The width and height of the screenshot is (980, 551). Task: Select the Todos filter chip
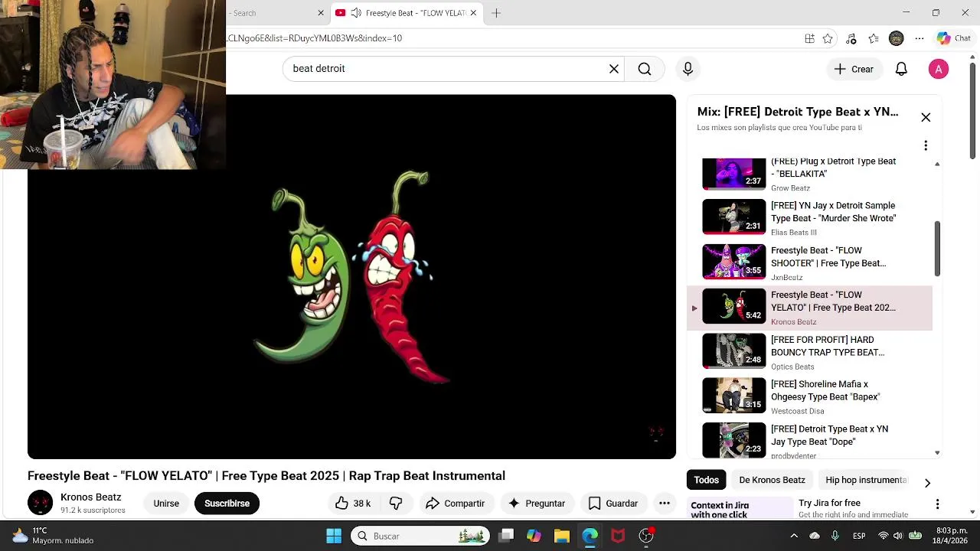706,480
